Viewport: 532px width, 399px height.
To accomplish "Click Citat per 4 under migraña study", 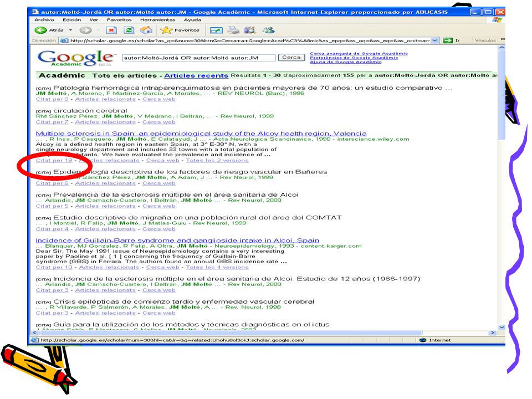I will tap(52, 229).
